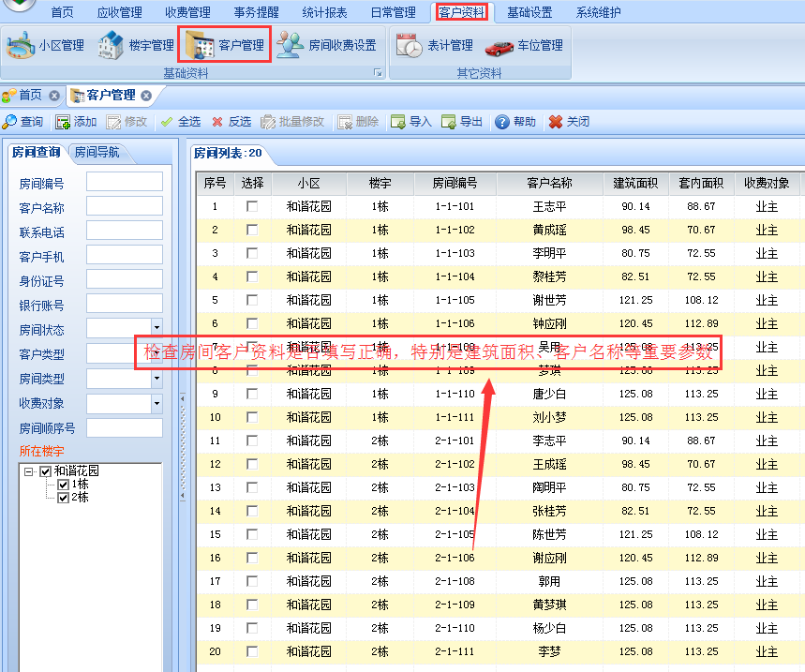Screen dimensions: 805x672
Task: Tick checkbox for room 2-1-101
Action: (x=252, y=441)
